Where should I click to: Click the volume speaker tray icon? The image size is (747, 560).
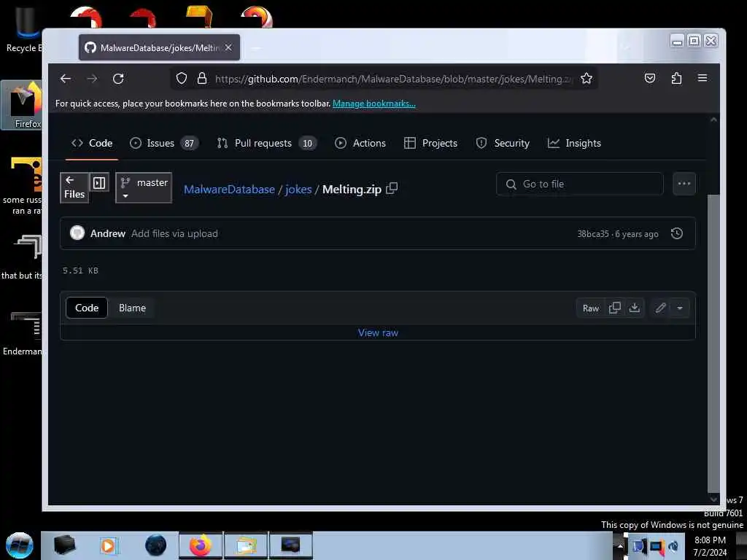673,546
